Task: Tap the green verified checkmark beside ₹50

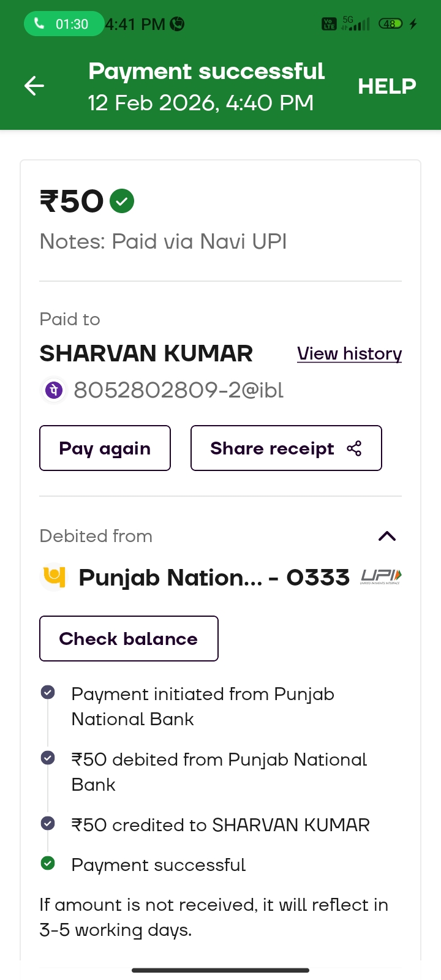Action: click(x=122, y=201)
